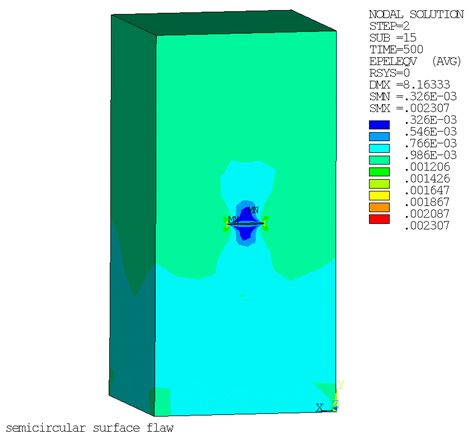Image resolution: width=472 pixels, height=440 pixels.
Task: Click the .002087 legend value
Action: pos(427,214)
